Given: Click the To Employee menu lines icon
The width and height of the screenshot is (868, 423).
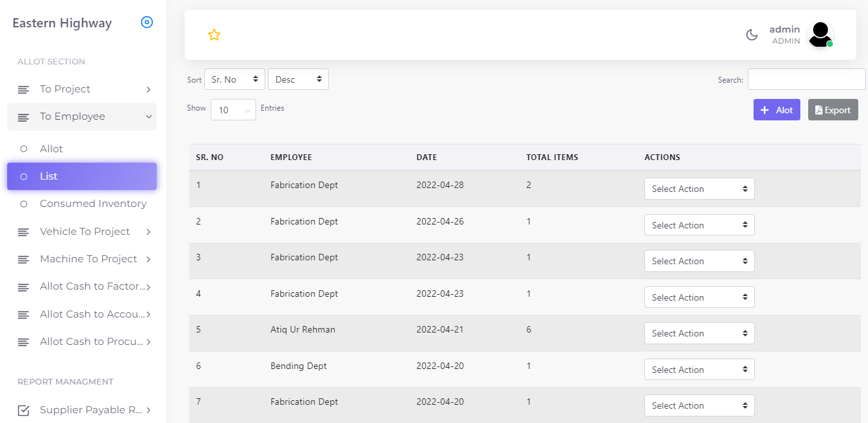Looking at the screenshot, I should click(23, 117).
